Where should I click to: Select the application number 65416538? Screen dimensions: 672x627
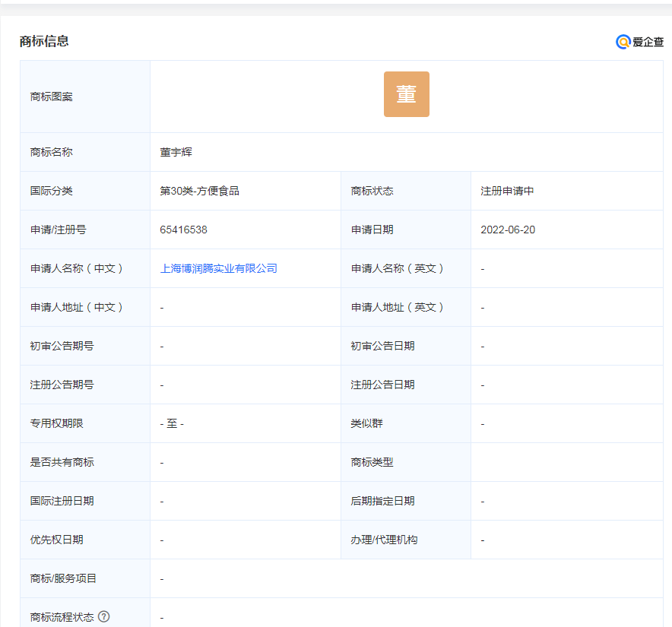(183, 230)
